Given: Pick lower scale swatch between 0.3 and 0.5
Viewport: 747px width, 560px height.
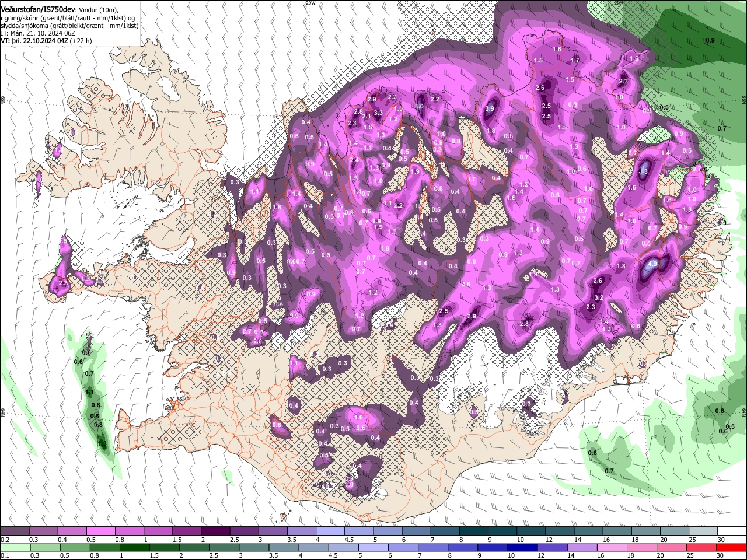Looking at the screenshot, I should pos(44,548).
